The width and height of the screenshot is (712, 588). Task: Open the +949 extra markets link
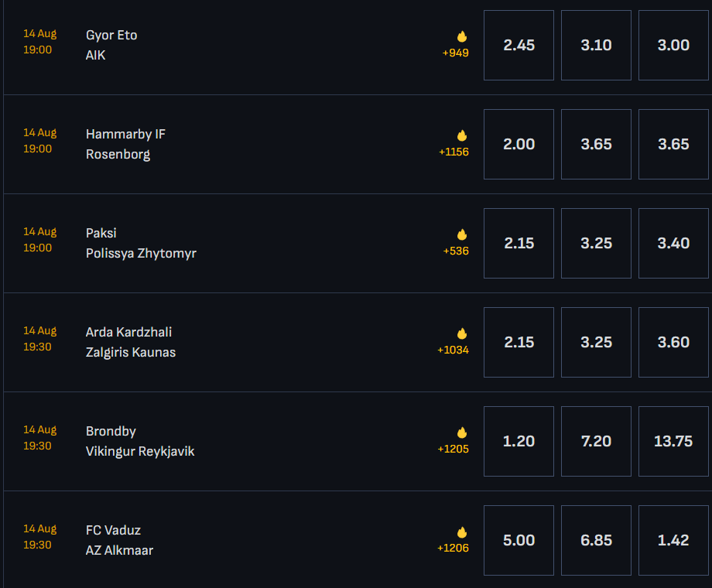click(455, 53)
